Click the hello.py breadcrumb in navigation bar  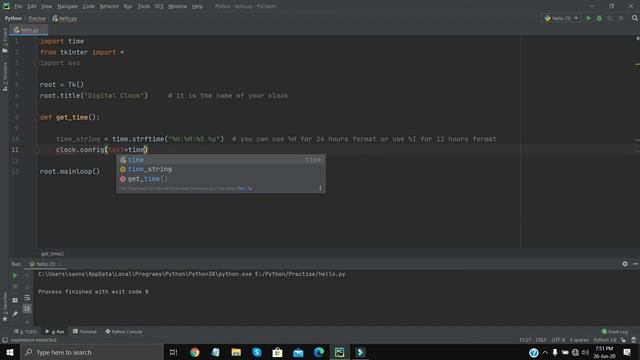coord(64,18)
